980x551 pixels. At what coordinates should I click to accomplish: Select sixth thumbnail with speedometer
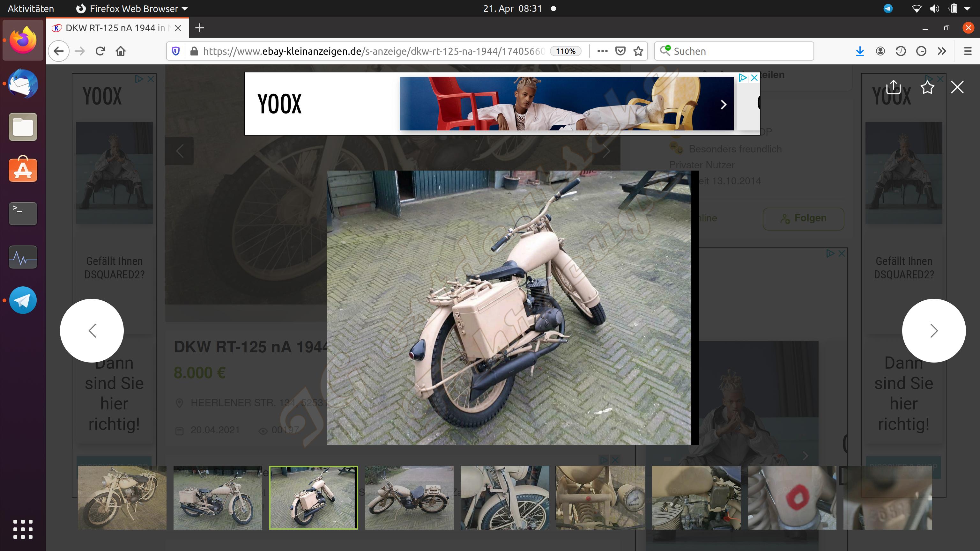click(x=600, y=497)
